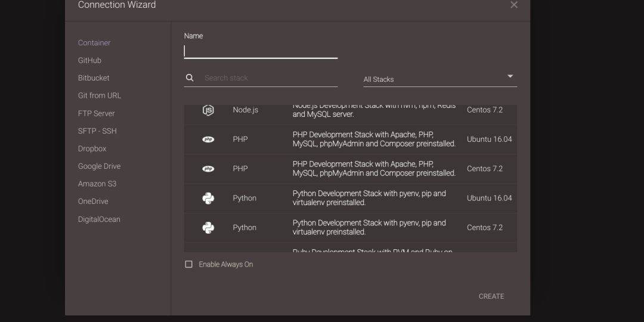Choose SFTP - SSH connection
The width and height of the screenshot is (644, 322).
97,131
